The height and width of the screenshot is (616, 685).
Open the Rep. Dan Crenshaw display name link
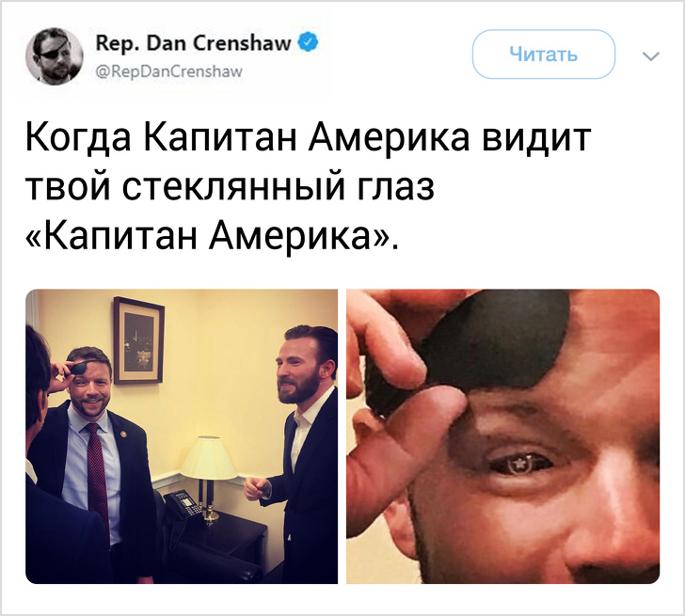193,42
